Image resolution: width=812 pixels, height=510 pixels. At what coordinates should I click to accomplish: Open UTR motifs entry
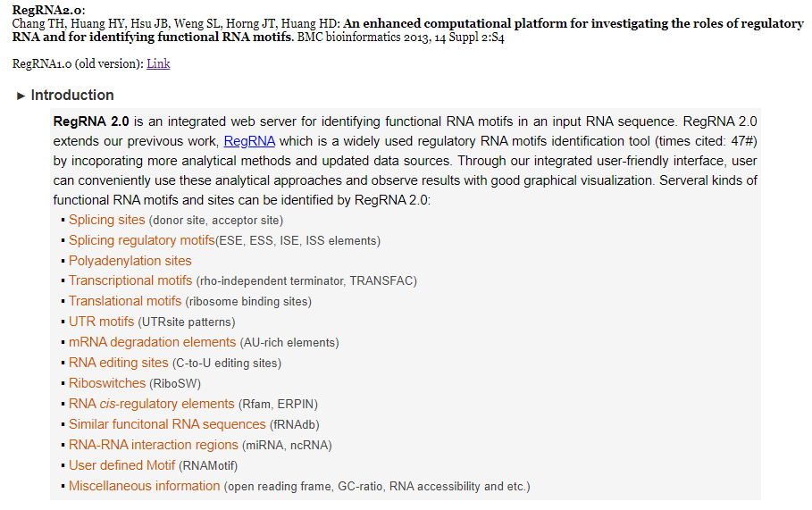(101, 322)
